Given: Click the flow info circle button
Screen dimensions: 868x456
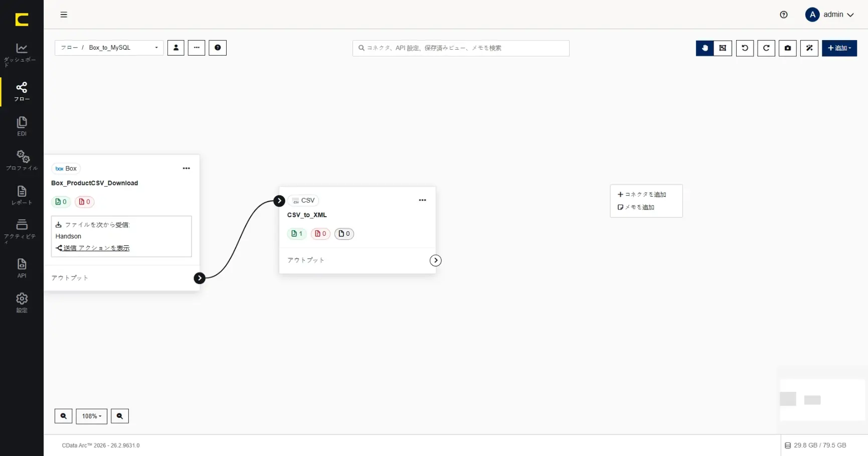Looking at the screenshot, I should pos(218,48).
